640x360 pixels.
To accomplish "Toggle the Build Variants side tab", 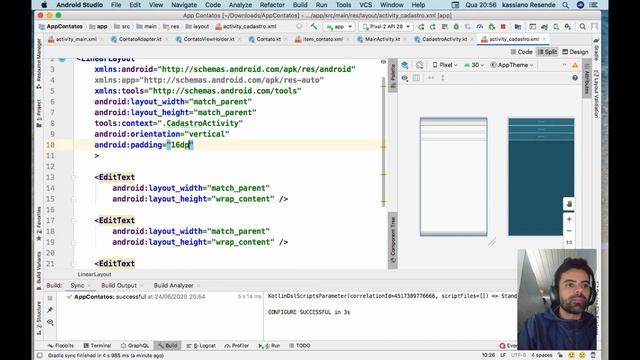I will click(x=39, y=270).
